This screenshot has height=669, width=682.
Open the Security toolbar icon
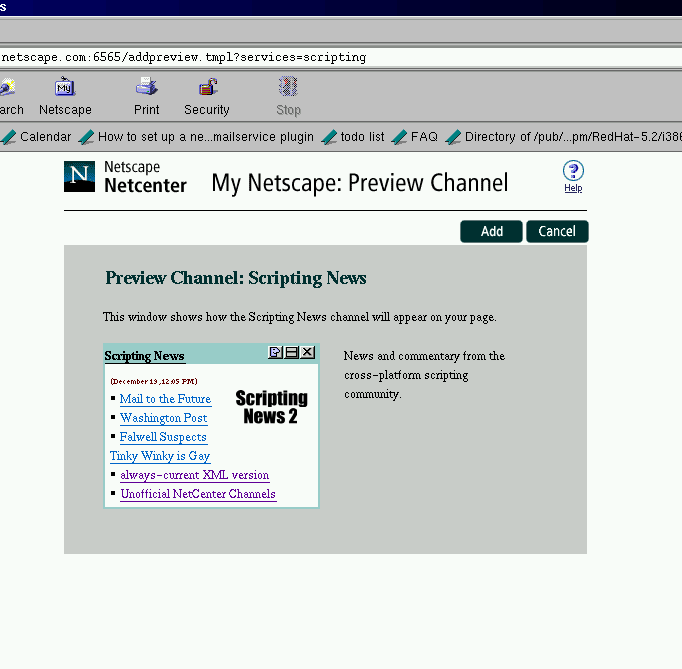coord(207,88)
